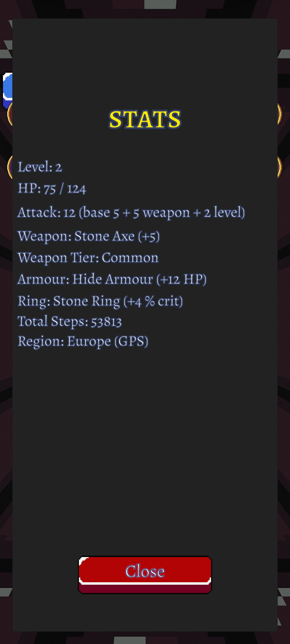Click the blue icon behind the panel's left edge

7,88
